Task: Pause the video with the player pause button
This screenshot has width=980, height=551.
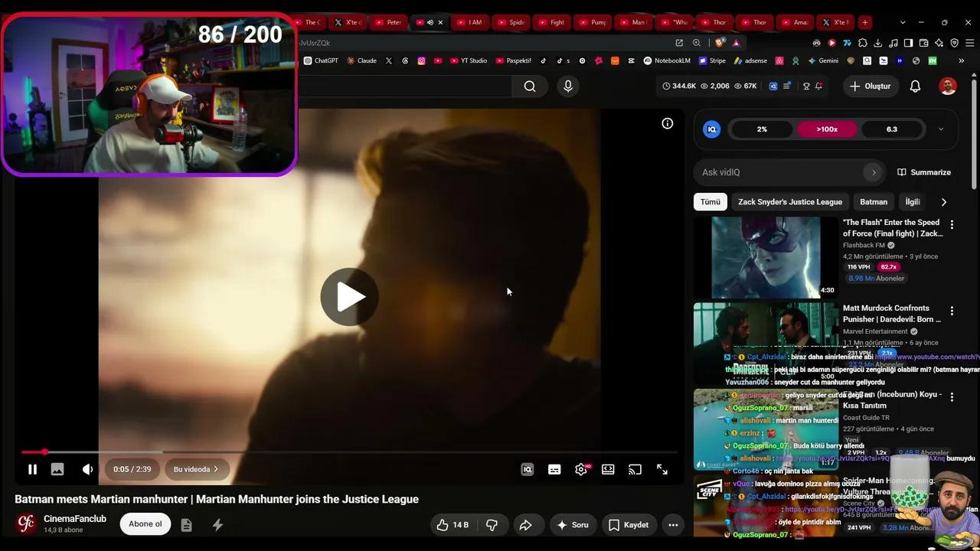Action: [x=32, y=469]
